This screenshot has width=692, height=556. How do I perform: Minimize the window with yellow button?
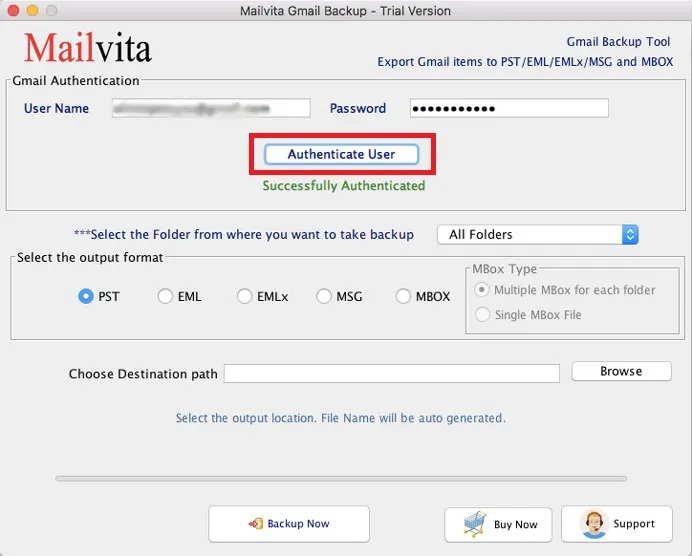point(33,10)
